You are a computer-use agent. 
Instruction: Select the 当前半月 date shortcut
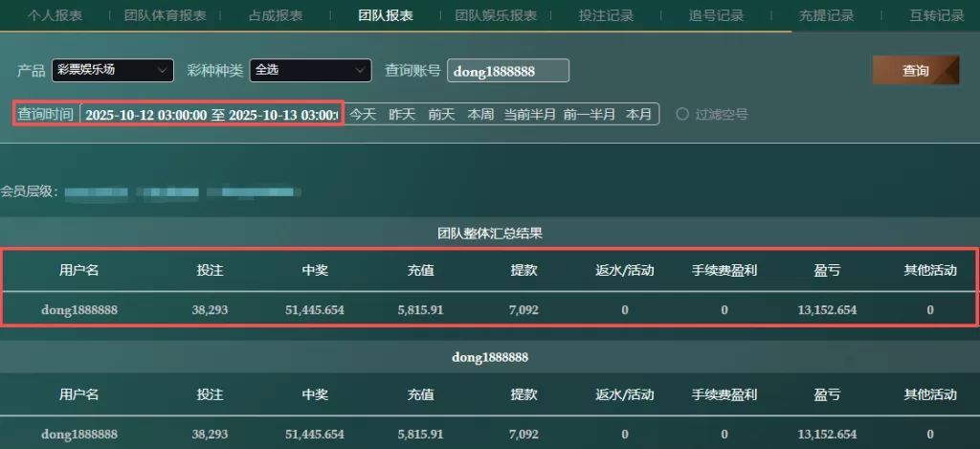coord(530,114)
